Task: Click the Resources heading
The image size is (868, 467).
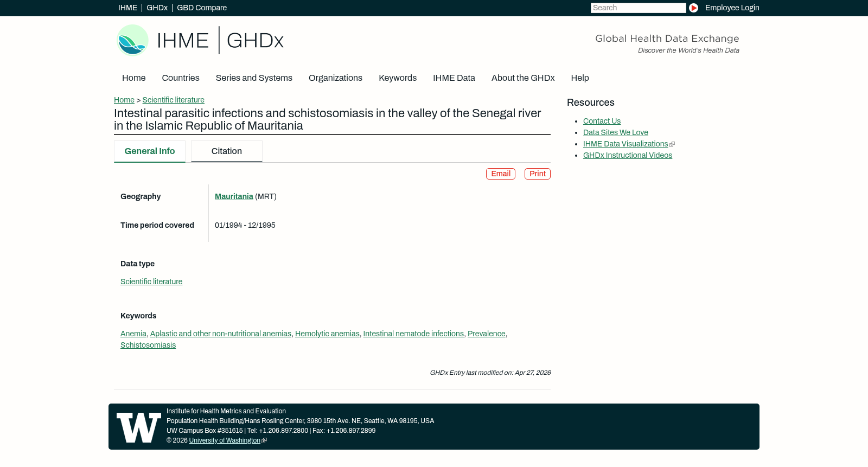Action: 591,103
